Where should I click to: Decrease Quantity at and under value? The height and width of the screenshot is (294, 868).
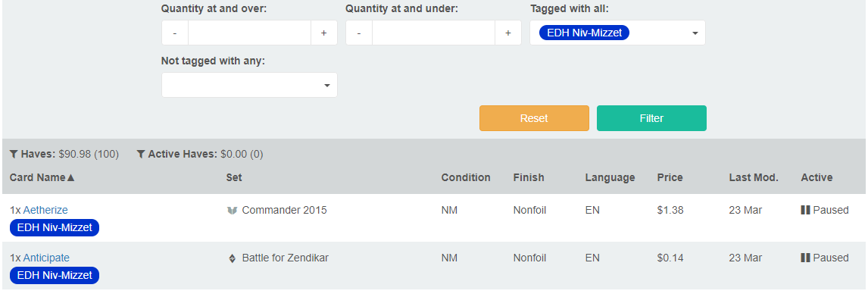359,33
